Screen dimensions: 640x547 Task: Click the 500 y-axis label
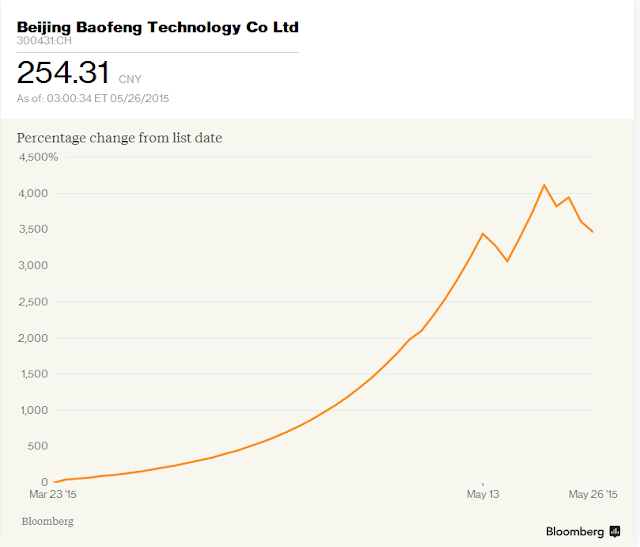pos(38,446)
